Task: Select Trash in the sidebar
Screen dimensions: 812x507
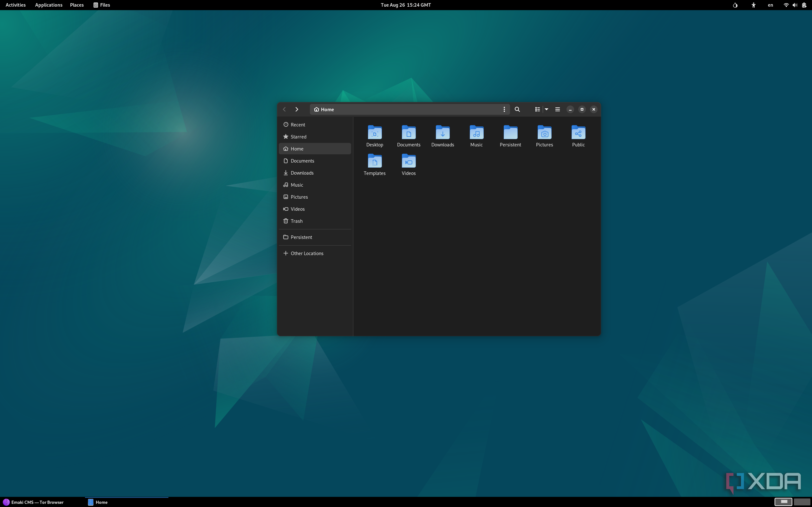Action: [297, 221]
